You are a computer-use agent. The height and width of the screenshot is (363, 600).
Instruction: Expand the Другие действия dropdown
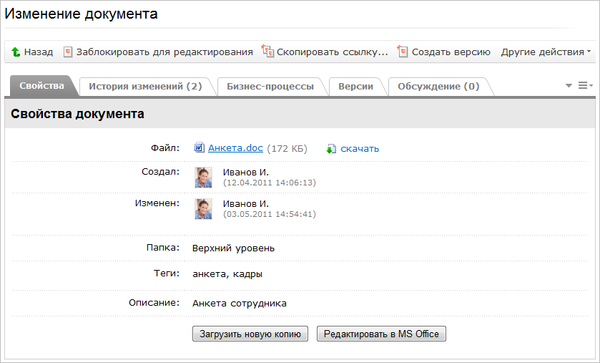[x=546, y=52]
